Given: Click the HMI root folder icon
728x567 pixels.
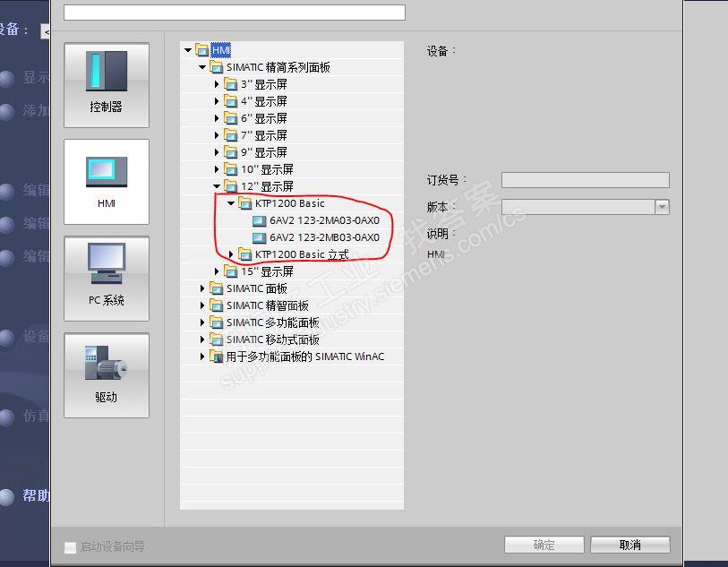Looking at the screenshot, I should click(202, 49).
